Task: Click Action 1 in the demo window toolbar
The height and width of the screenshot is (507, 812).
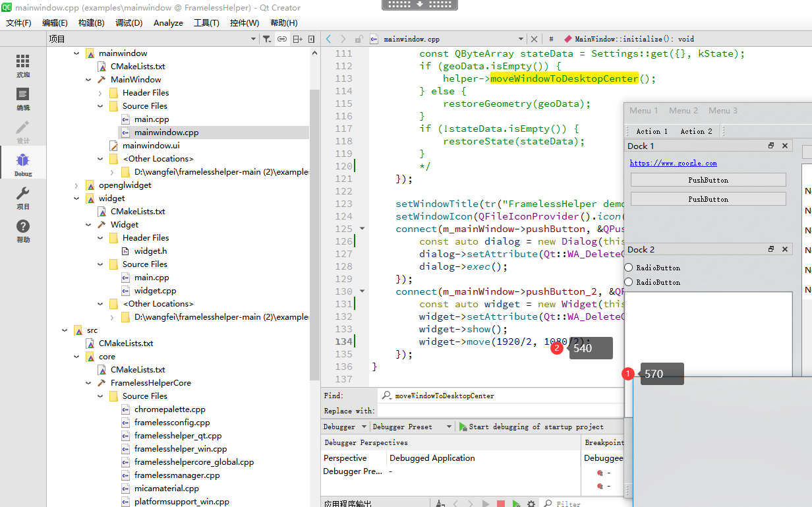Action: [651, 131]
